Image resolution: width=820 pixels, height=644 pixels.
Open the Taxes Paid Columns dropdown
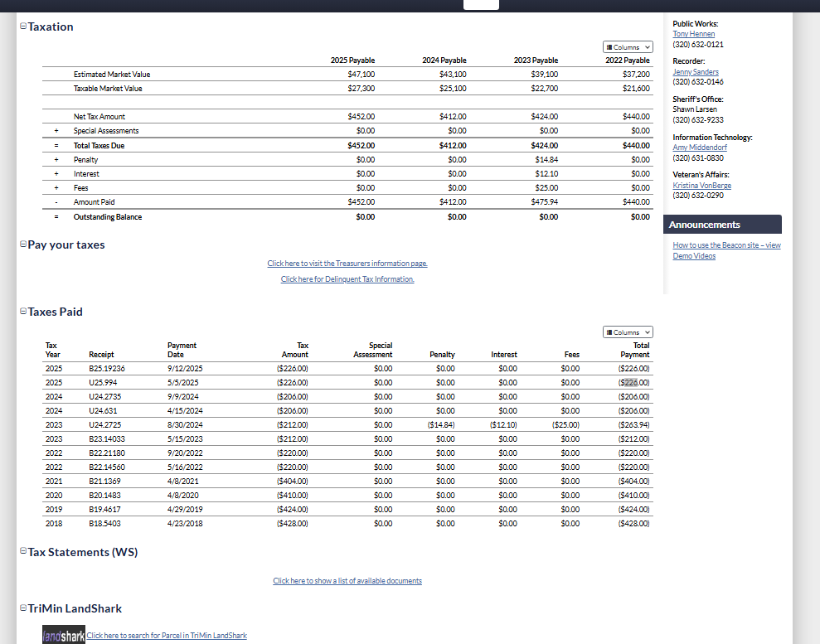[628, 332]
